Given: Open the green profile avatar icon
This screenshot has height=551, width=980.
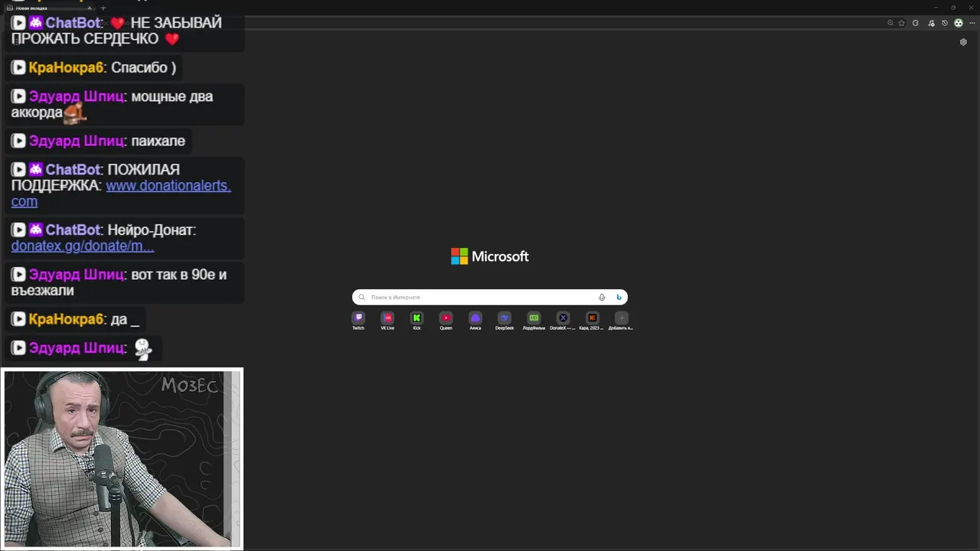Looking at the screenshot, I should (959, 23).
